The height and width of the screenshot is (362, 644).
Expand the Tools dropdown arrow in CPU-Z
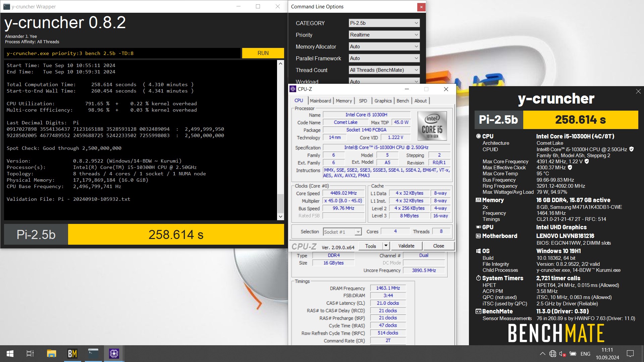click(x=386, y=246)
